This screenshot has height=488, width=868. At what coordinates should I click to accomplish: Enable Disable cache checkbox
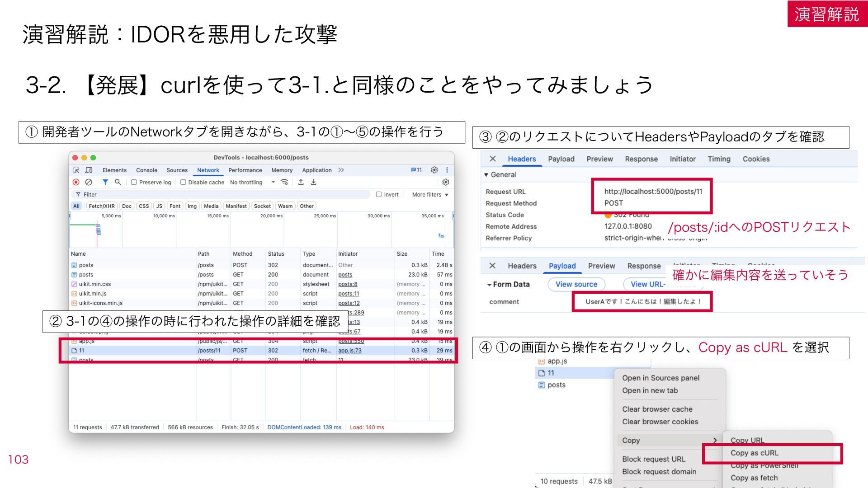[183, 182]
